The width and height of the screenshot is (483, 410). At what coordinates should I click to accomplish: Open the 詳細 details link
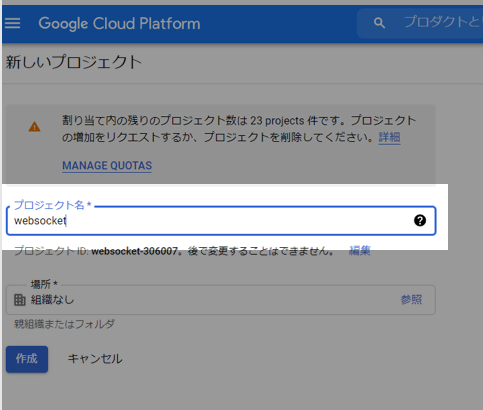389,137
